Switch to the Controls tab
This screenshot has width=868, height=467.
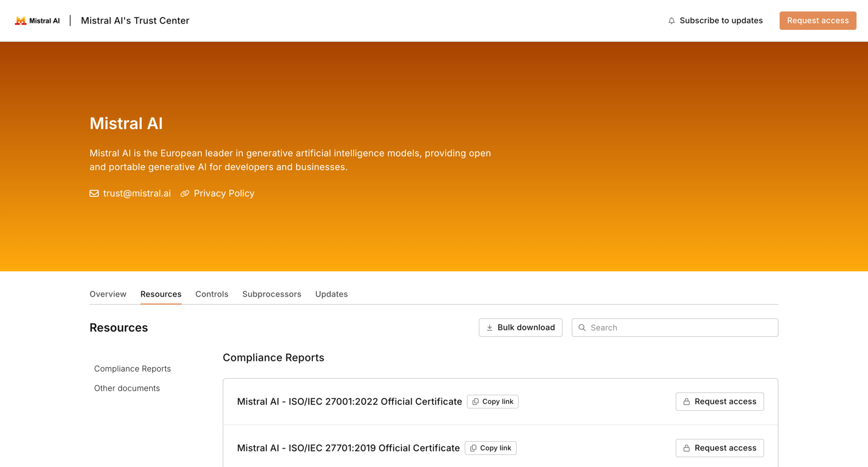coord(212,294)
